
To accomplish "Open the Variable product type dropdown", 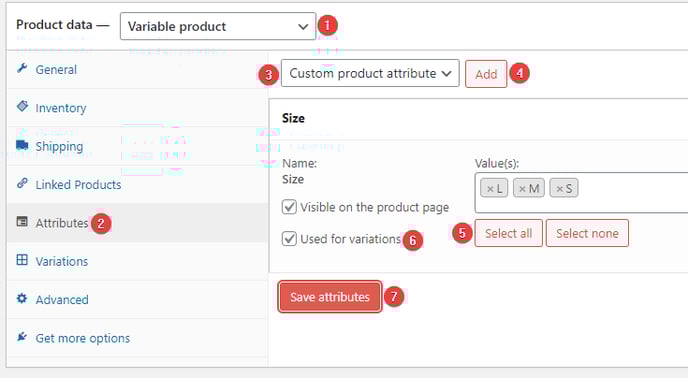I will click(x=218, y=26).
